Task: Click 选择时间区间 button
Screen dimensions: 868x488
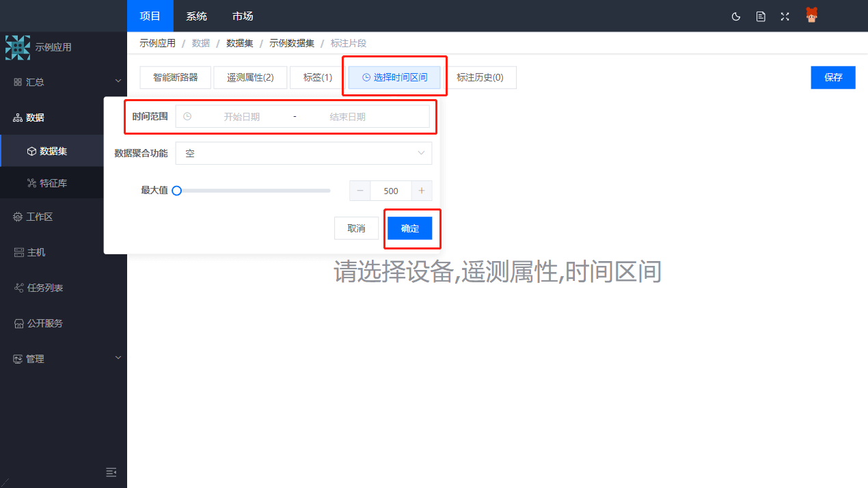Action: (394, 77)
